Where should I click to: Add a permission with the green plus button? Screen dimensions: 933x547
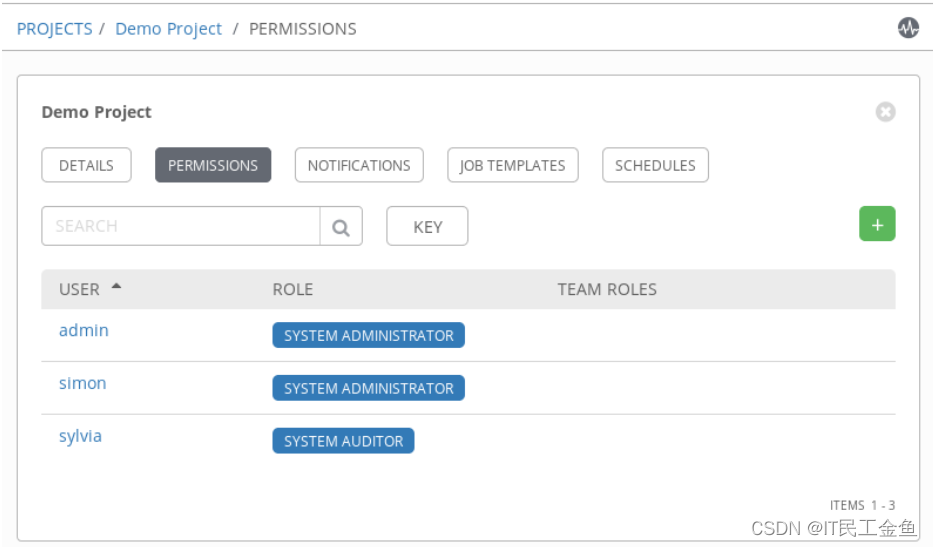[x=876, y=224]
